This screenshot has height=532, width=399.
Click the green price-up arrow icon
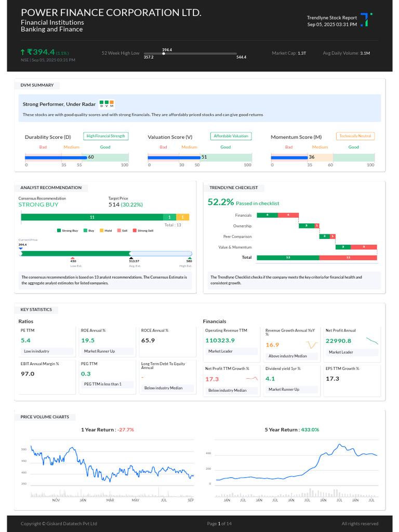click(23, 52)
